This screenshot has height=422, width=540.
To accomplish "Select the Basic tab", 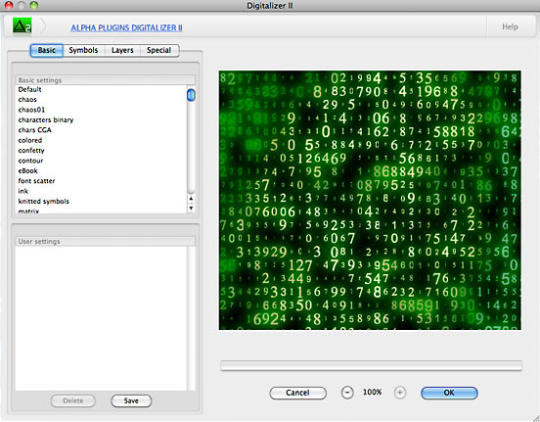I will coord(46,50).
